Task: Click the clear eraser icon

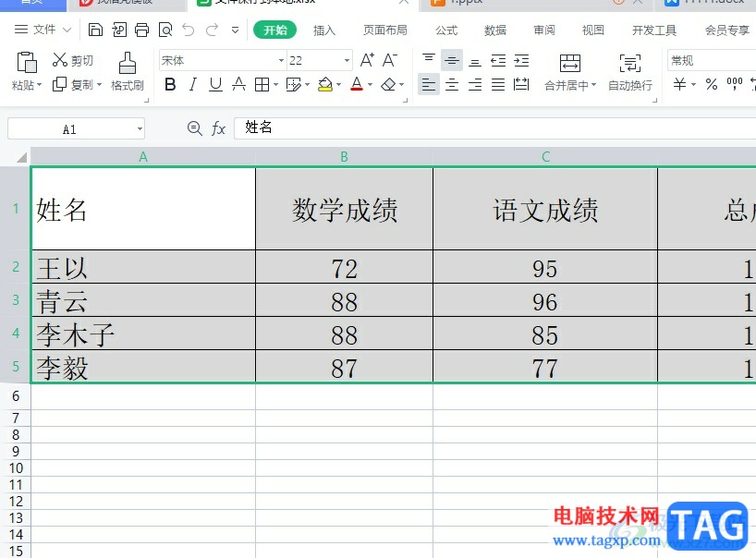Action: pyautogui.click(x=388, y=85)
